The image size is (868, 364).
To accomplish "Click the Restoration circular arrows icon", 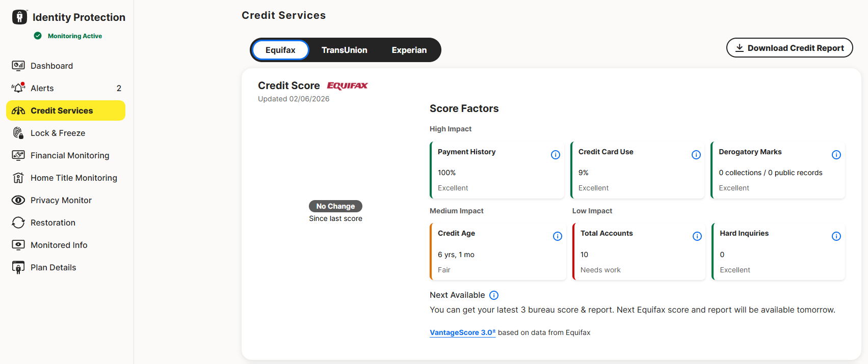I will coord(18,222).
